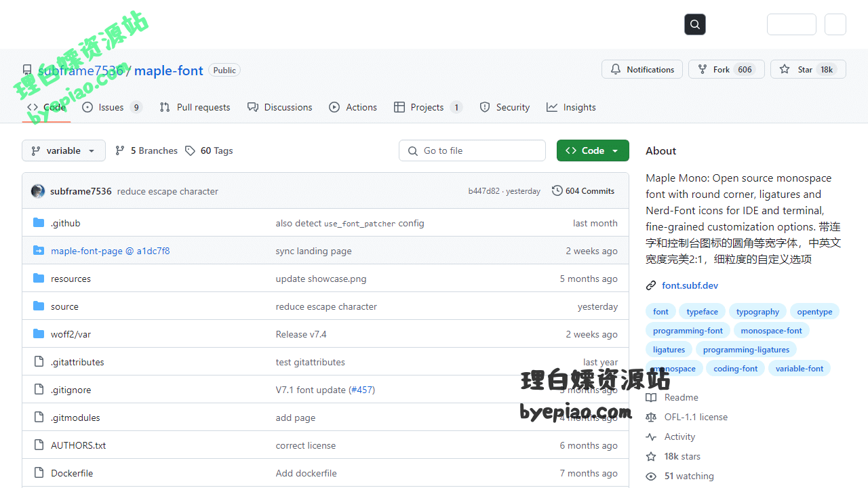Viewport: 868px width, 488px height.
Task: Open commit hash b447d82
Action: [484, 191]
